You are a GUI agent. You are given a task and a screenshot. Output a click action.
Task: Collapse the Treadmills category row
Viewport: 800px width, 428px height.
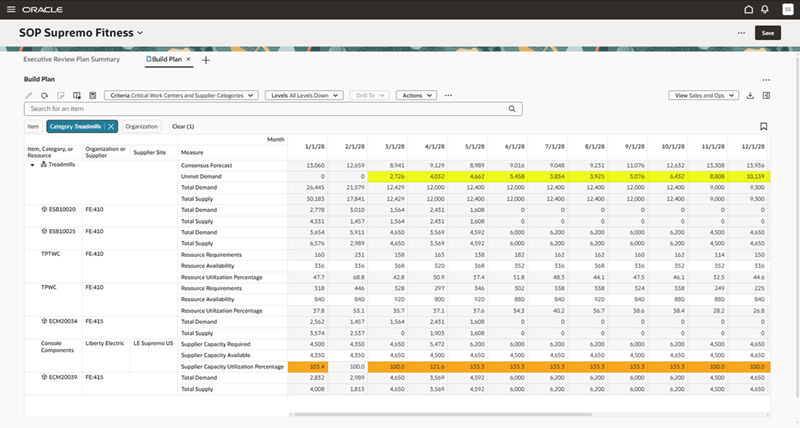pyautogui.click(x=32, y=164)
